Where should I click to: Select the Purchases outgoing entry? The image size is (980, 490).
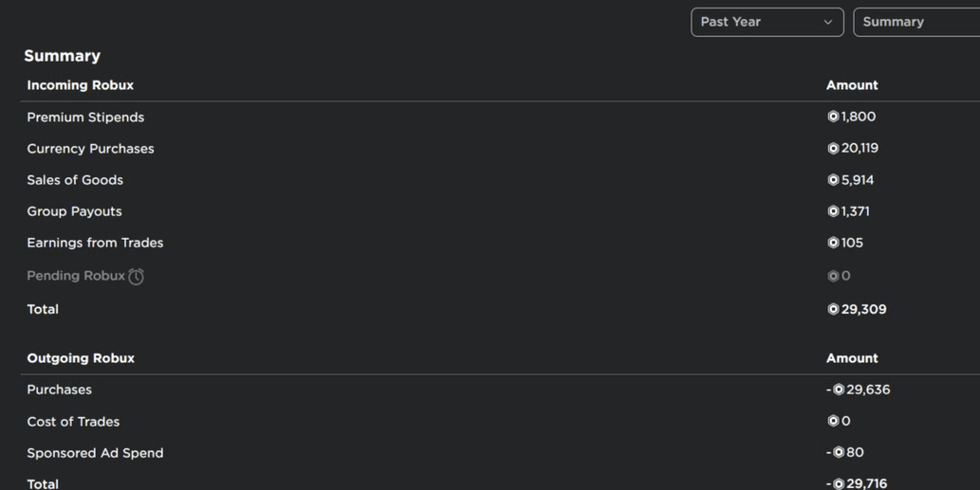point(500,390)
